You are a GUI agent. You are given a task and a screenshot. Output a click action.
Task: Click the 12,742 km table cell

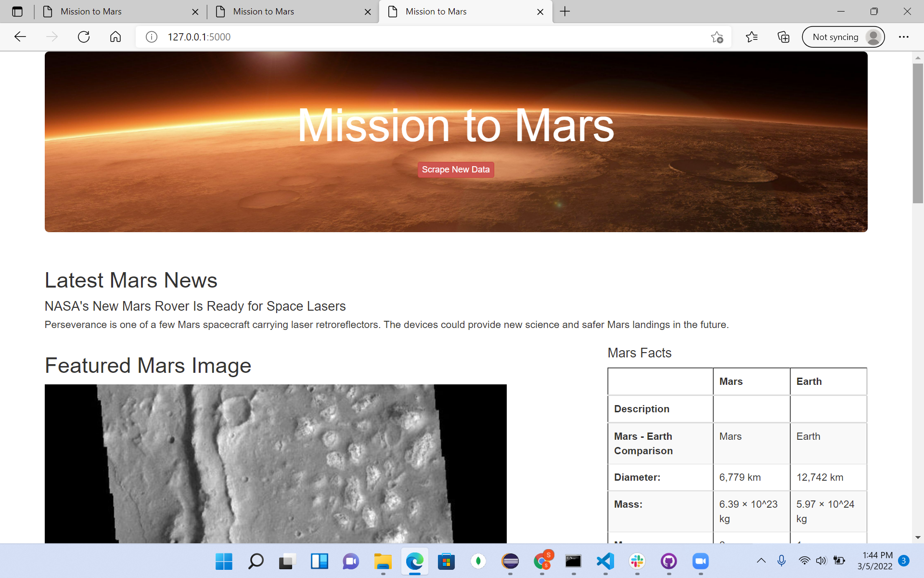pyautogui.click(x=828, y=477)
